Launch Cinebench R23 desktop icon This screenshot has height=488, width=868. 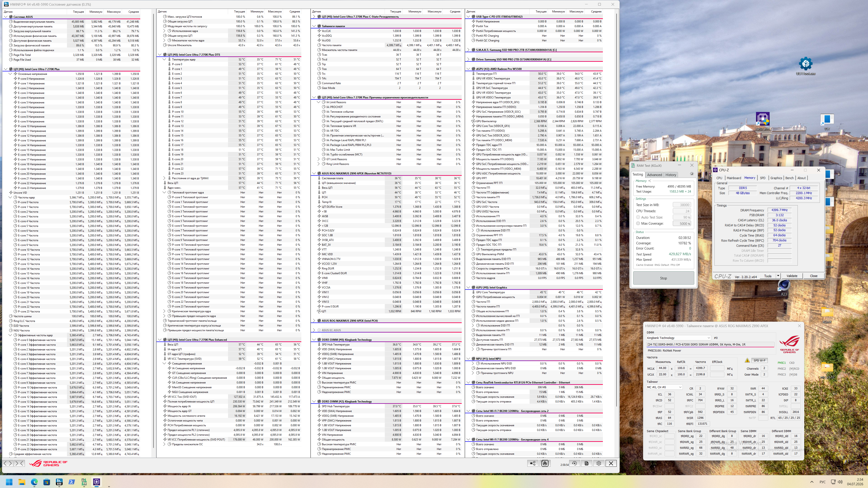(784, 288)
